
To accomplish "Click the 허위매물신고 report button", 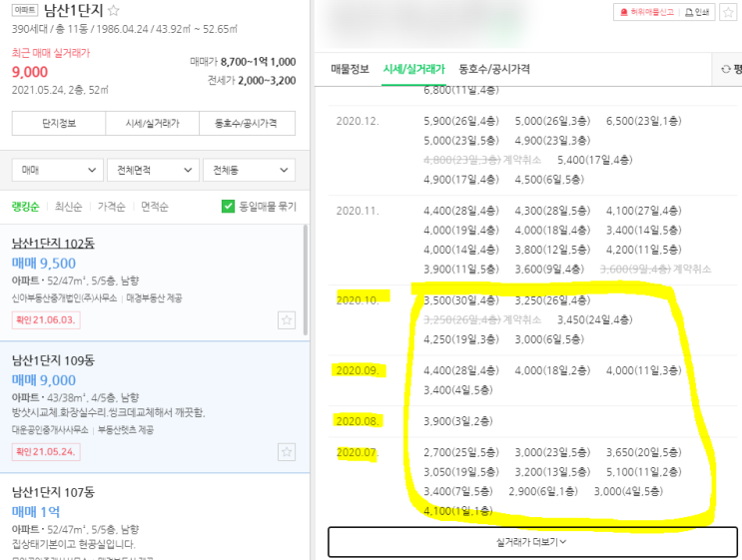I will point(646,12).
